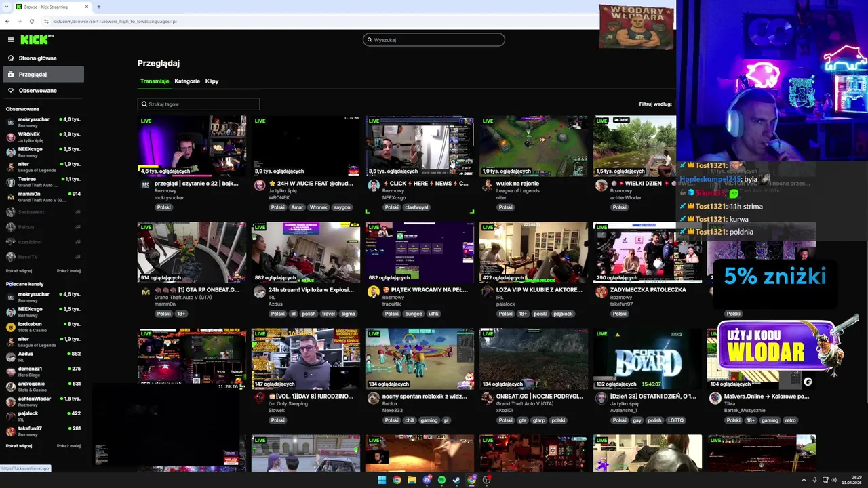Go back with browser back arrow
This screenshot has height=488, width=868.
(x=7, y=21)
